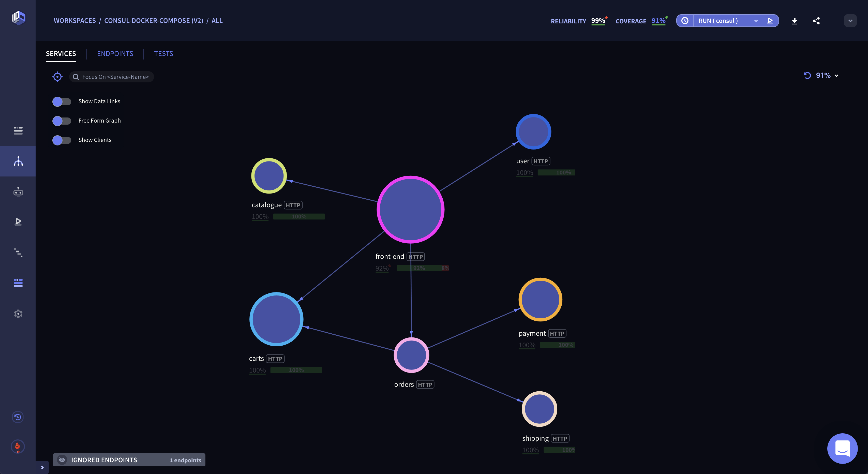Image resolution: width=868 pixels, height=474 pixels.
Task: Toggle Show Data Links switch
Action: (x=62, y=101)
